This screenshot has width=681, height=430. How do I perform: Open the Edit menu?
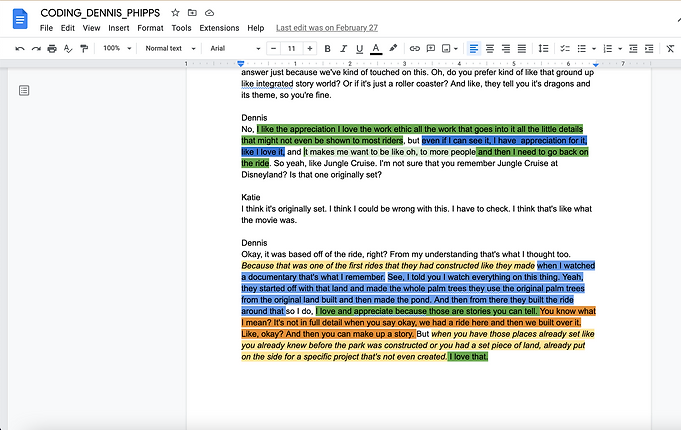point(67,28)
